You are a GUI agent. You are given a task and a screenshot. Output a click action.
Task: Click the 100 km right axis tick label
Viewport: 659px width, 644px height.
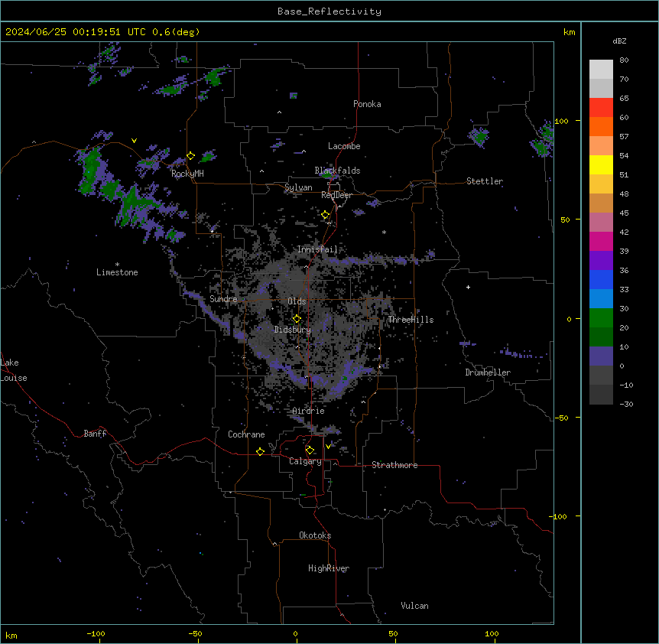[561, 121]
